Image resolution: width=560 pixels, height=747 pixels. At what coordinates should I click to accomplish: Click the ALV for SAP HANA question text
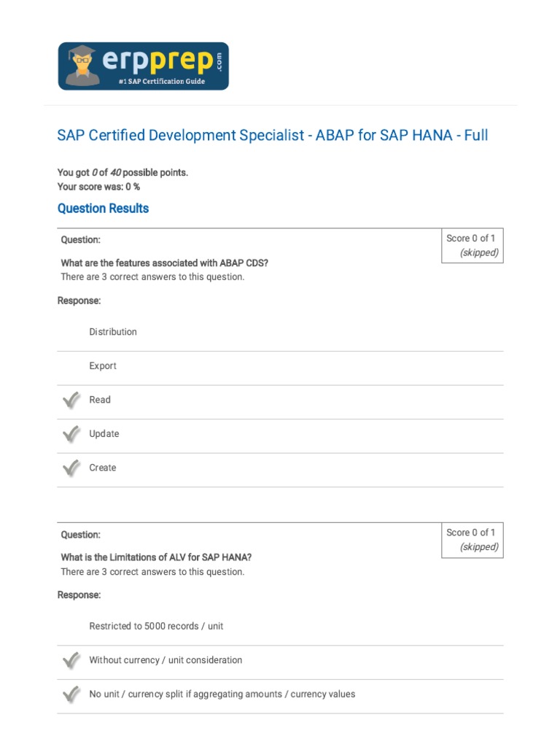coord(156,557)
